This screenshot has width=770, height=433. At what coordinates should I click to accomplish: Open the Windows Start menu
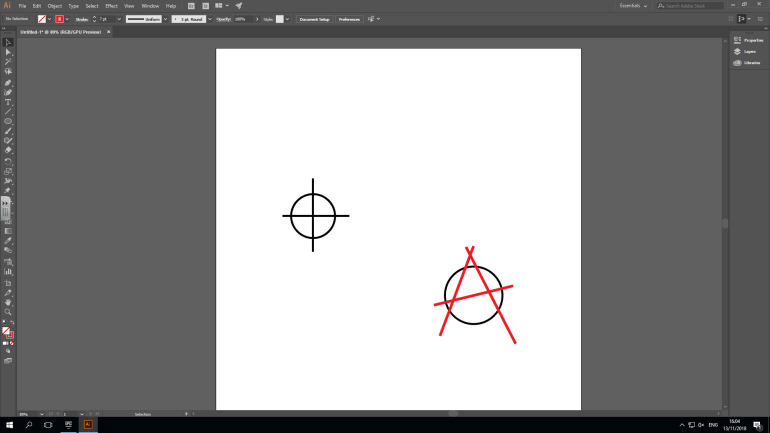[8, 425]
